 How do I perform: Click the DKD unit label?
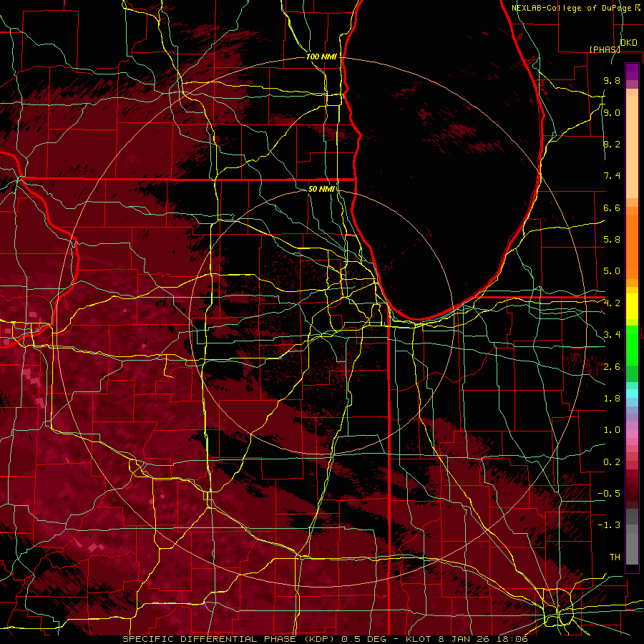coord(628,43)
